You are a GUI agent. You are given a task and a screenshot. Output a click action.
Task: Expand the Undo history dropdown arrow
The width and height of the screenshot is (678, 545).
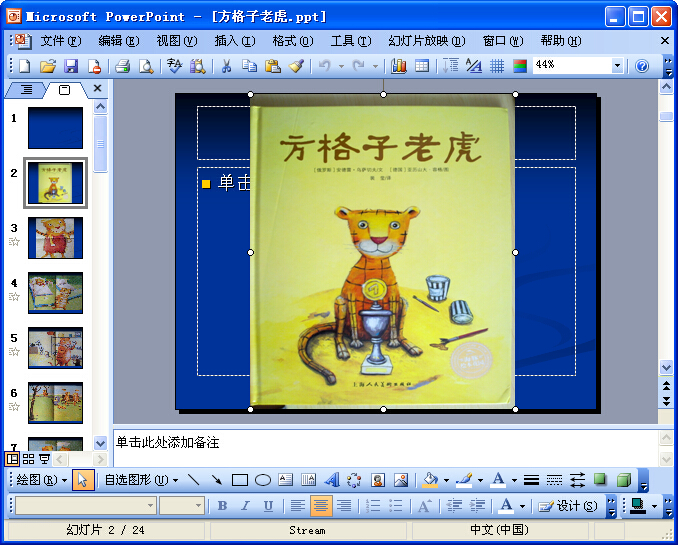point(341,67)
